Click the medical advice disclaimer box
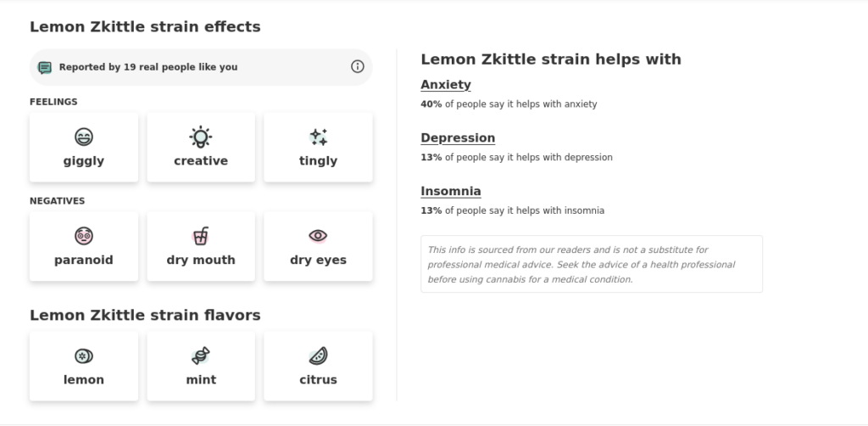 (592, 264)
